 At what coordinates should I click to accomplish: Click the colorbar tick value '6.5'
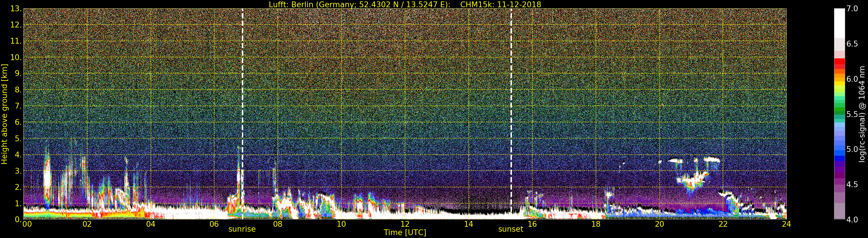[852, 44]
